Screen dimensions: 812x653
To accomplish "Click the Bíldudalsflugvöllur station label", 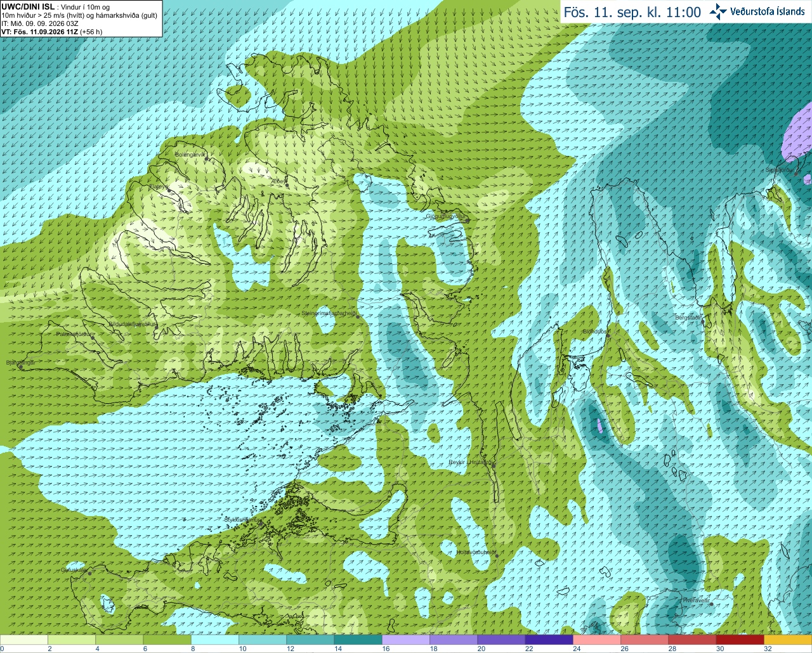I will [133, 324].
